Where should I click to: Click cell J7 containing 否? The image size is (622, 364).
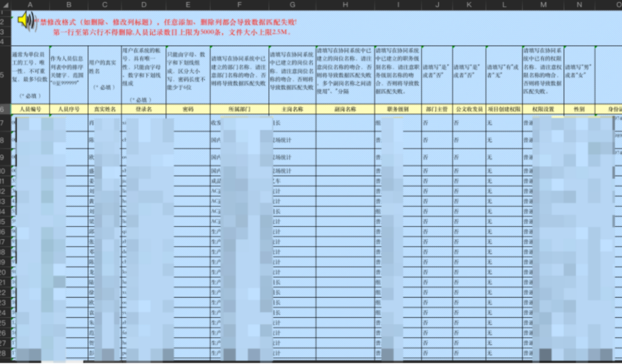coord(437,123)
